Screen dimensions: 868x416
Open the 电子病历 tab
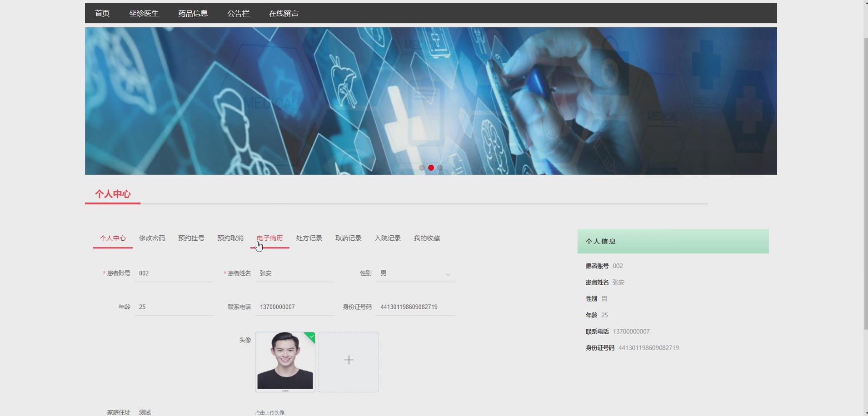tap(269, 238)
